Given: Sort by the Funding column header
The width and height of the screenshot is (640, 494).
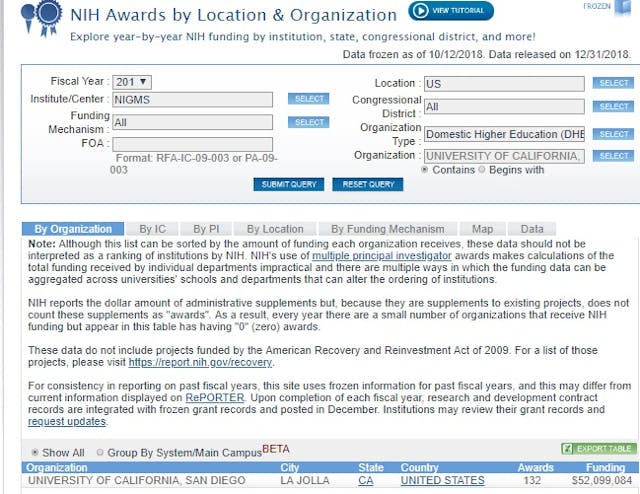Looking at the screenshot, I should pos(605,467).
